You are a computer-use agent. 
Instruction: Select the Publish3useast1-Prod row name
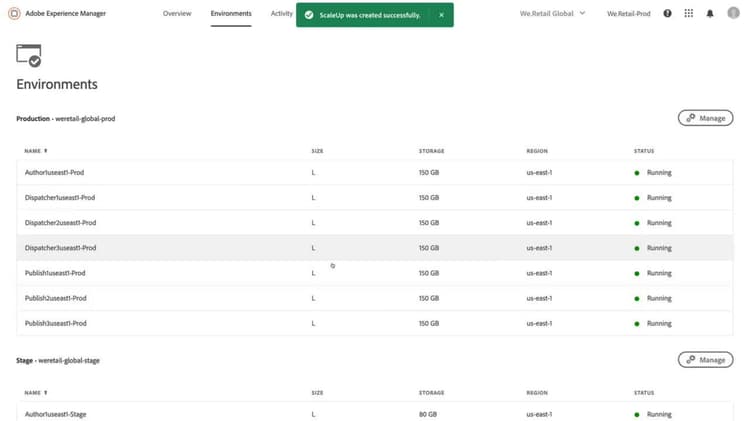tap(55, 323)
